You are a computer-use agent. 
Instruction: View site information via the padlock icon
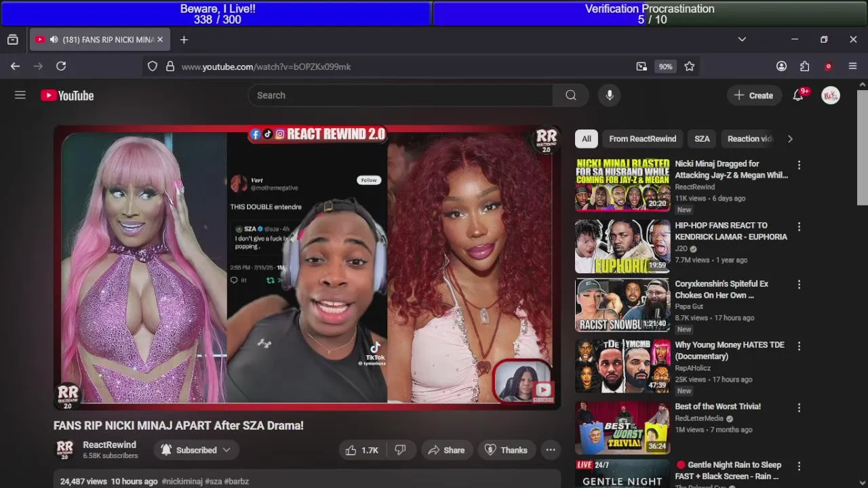click(170, 66)
